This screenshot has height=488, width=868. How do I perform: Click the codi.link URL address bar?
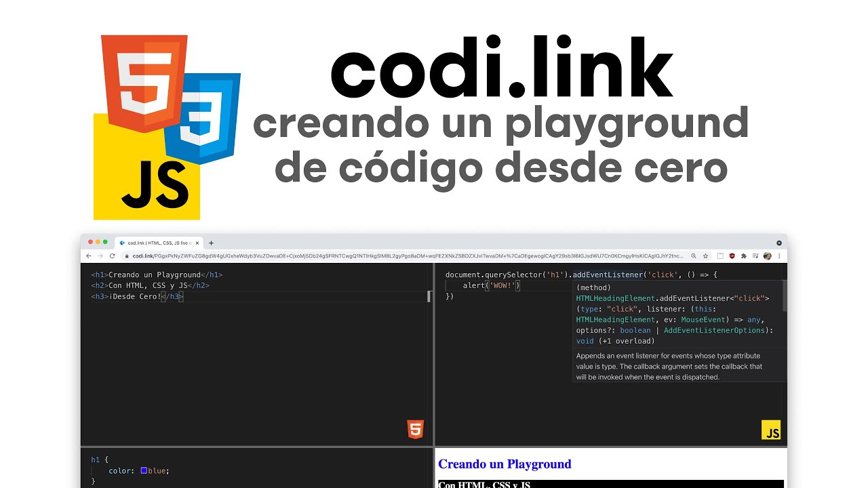coord(407,256)
